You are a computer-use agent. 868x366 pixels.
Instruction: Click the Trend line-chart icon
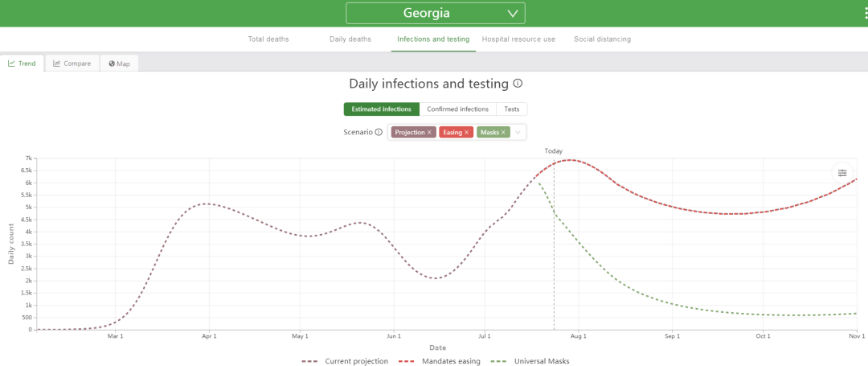click(11, 63)
